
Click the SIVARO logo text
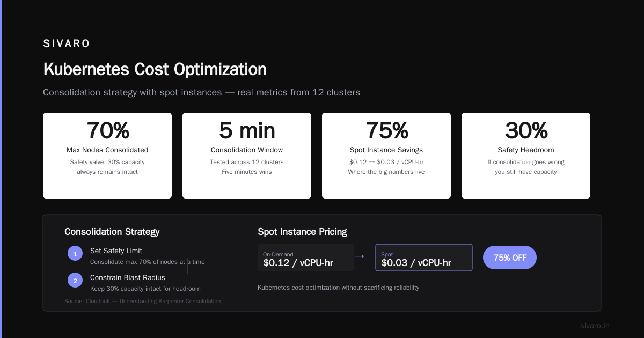(x=67, y=44)
